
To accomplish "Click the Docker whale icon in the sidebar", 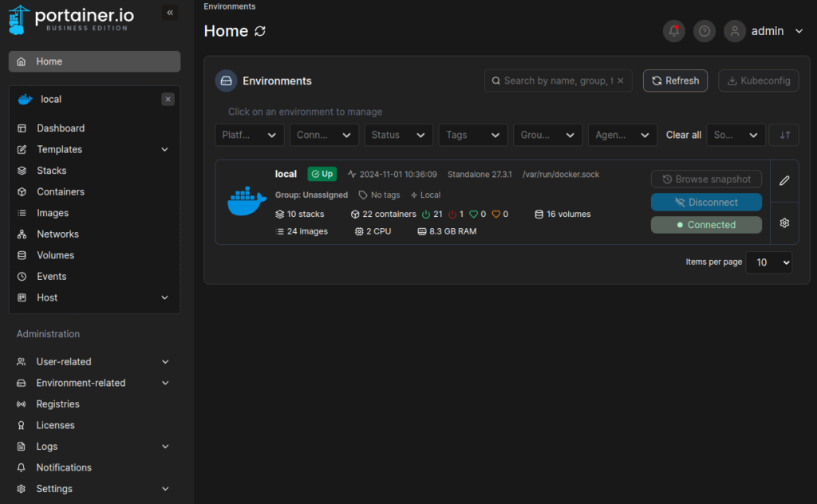I will (25, 99).
